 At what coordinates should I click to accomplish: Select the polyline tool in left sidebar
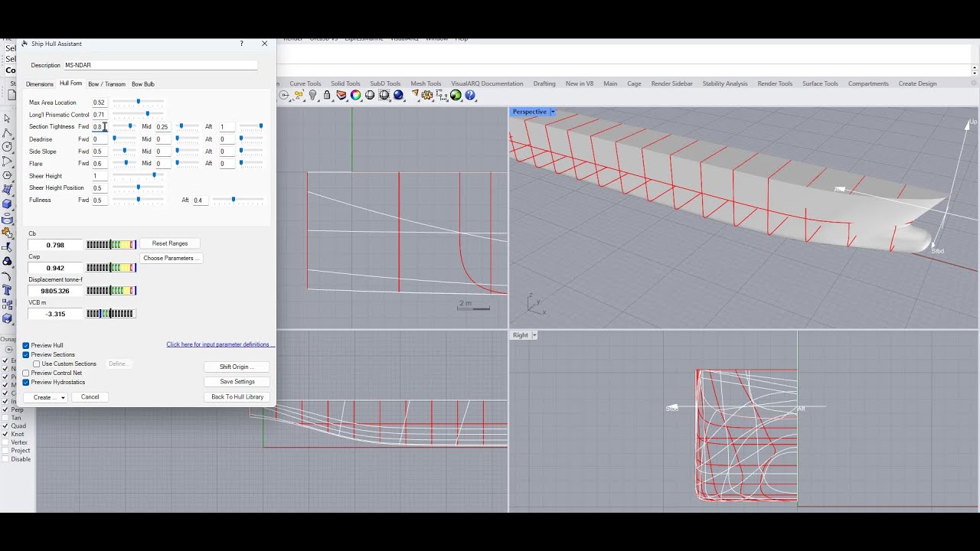pyautogui.click(x=7, y=132)
